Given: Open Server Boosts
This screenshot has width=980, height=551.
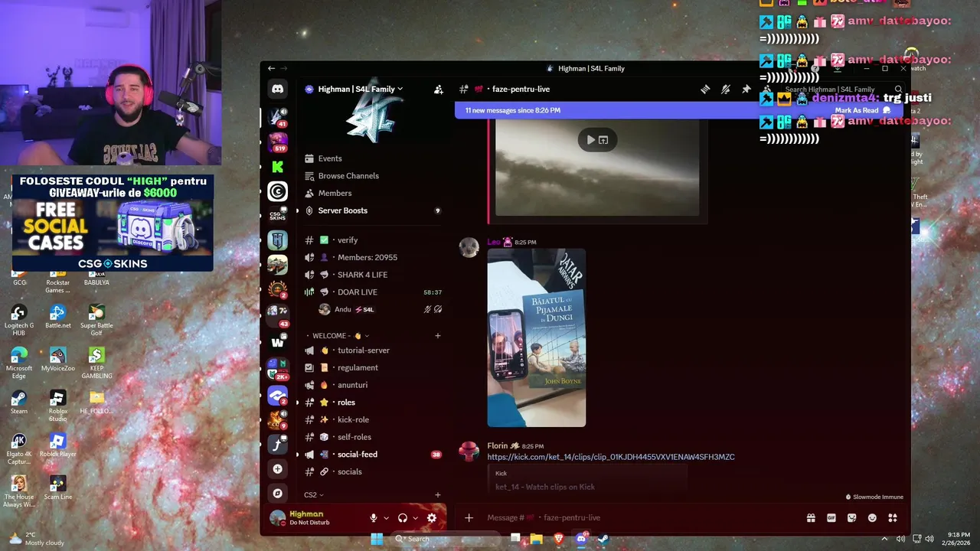Looking at the screenshot, I should [x=371, y=210].
